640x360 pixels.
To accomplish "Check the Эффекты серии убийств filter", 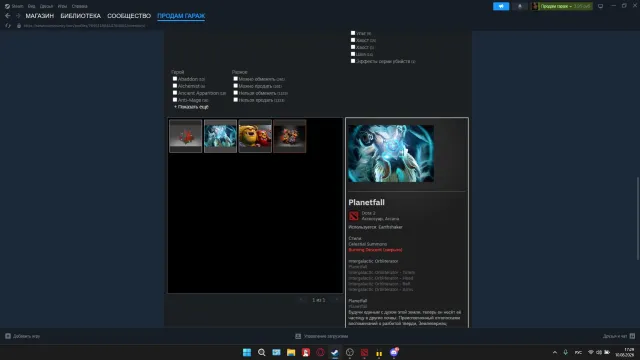I will (353, 61).
